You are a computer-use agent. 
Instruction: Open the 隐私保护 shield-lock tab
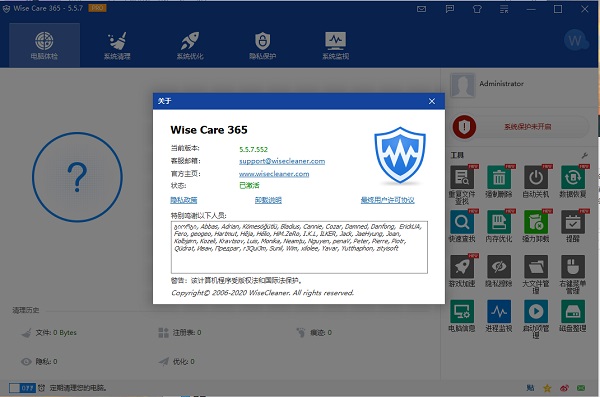pyautogui.click(x=262, y=46)
